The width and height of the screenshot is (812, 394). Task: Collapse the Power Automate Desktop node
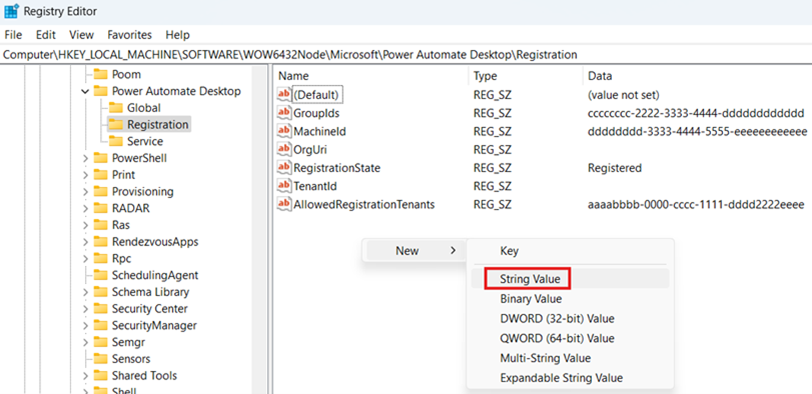coord(85,91)
